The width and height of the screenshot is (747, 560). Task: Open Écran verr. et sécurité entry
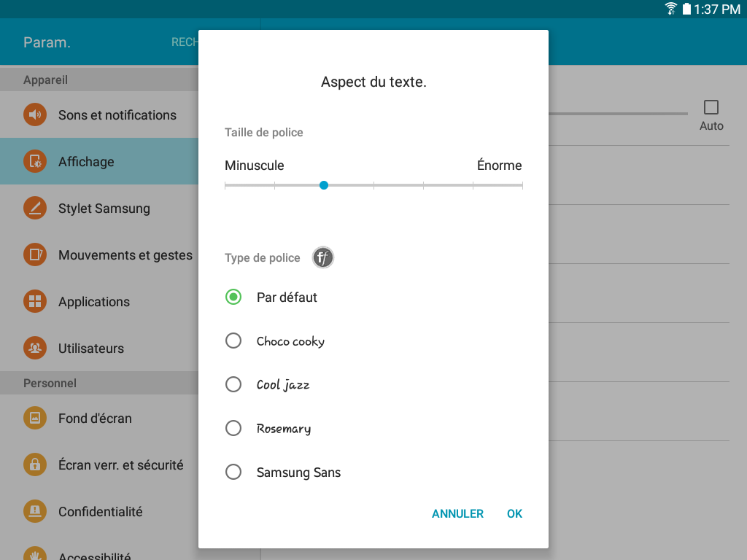(99, 464)
